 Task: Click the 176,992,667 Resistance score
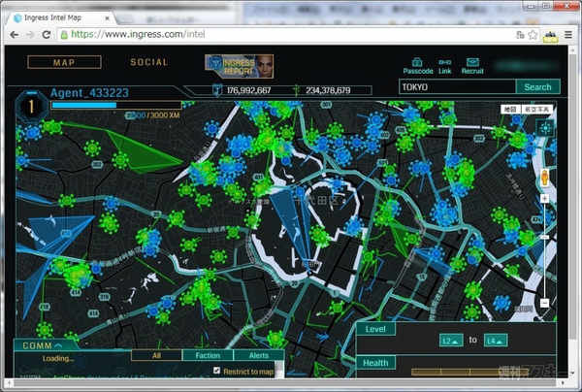click(248, 90)
